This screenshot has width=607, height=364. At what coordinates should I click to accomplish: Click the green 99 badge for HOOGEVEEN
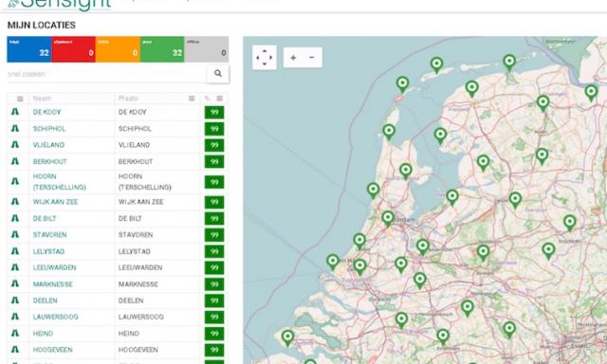214,350
